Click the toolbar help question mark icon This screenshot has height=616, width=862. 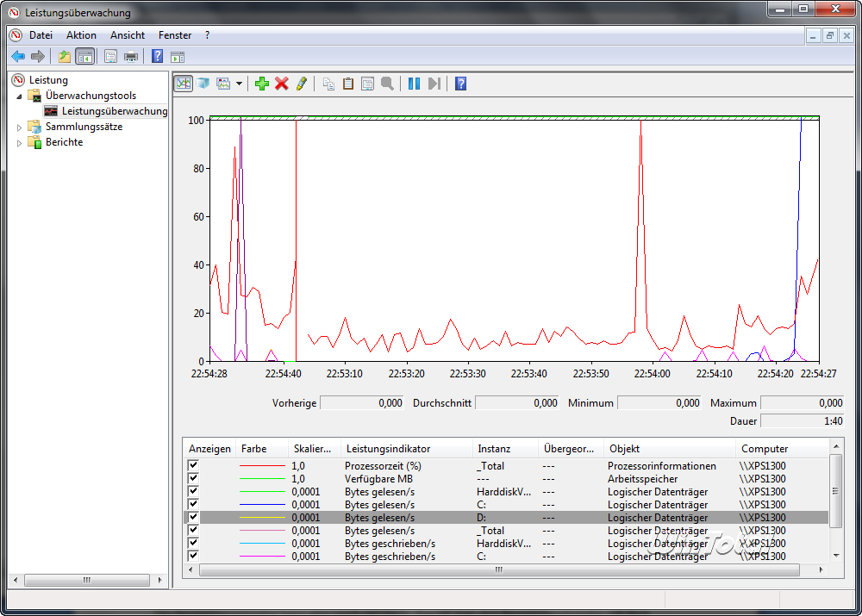coord(461,84)
